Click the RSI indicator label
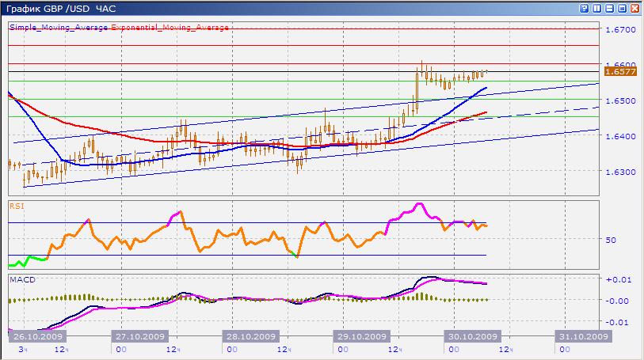The height and width of the screenshot is (360, 644). point(17,207)
